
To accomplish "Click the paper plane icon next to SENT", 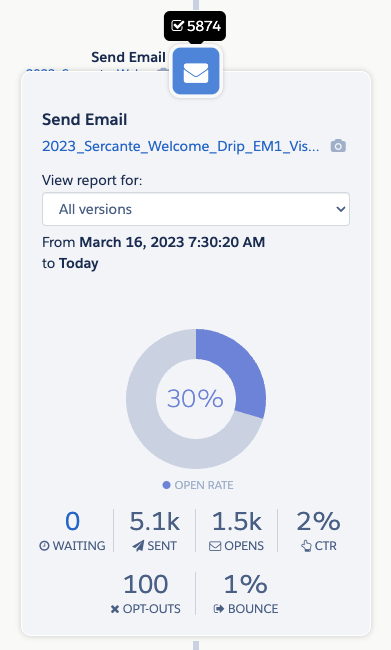I will click(138, 546).
